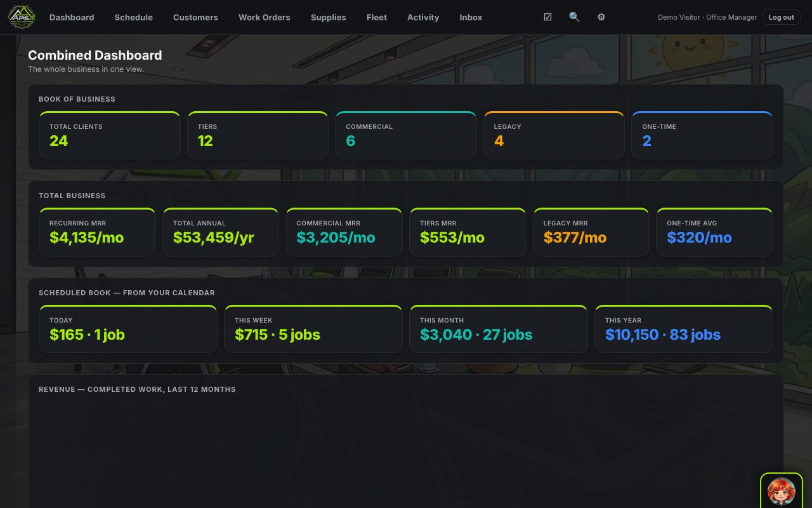This screenshot has height=508, width=812.
Task: Open the Inbox
Action: pyautogui.click(x=471, y=17)
